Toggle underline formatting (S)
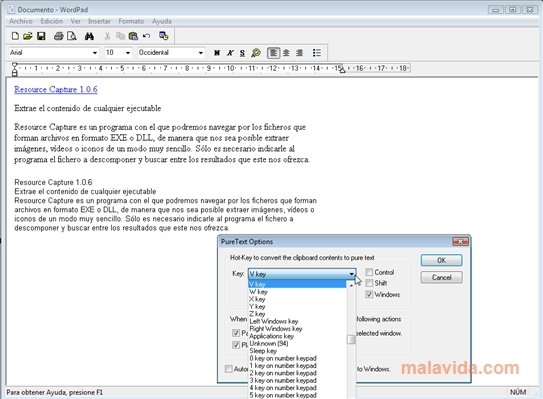Viewport: 543px width, 399px height. [242, 53]
